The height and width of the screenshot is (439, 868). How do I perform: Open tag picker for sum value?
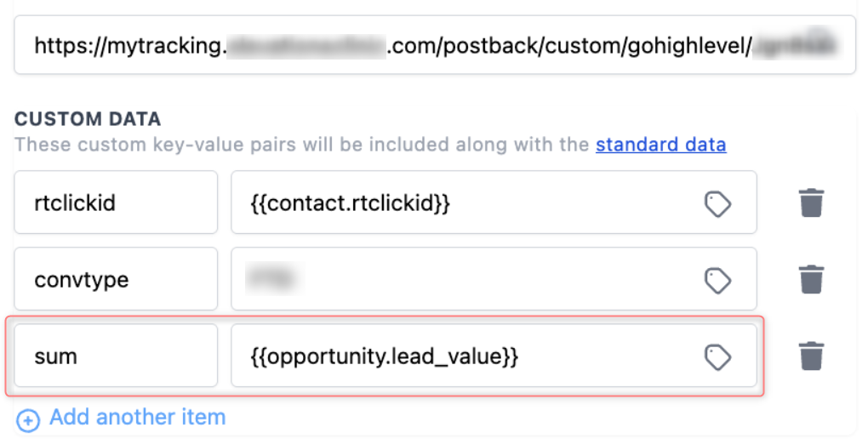coord(717,356)
